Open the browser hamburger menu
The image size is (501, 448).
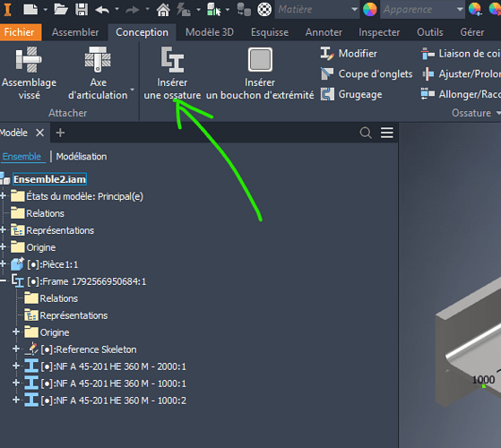pos(386,133)
